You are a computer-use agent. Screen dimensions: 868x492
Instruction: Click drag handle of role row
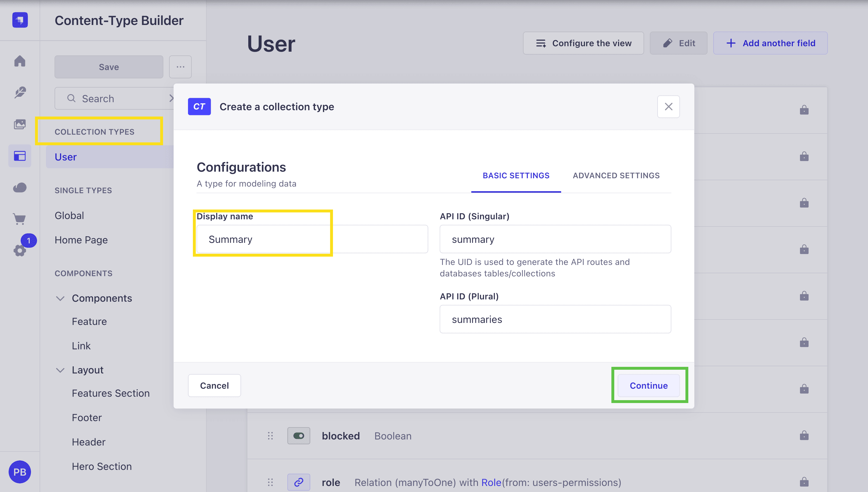(270, 482)
